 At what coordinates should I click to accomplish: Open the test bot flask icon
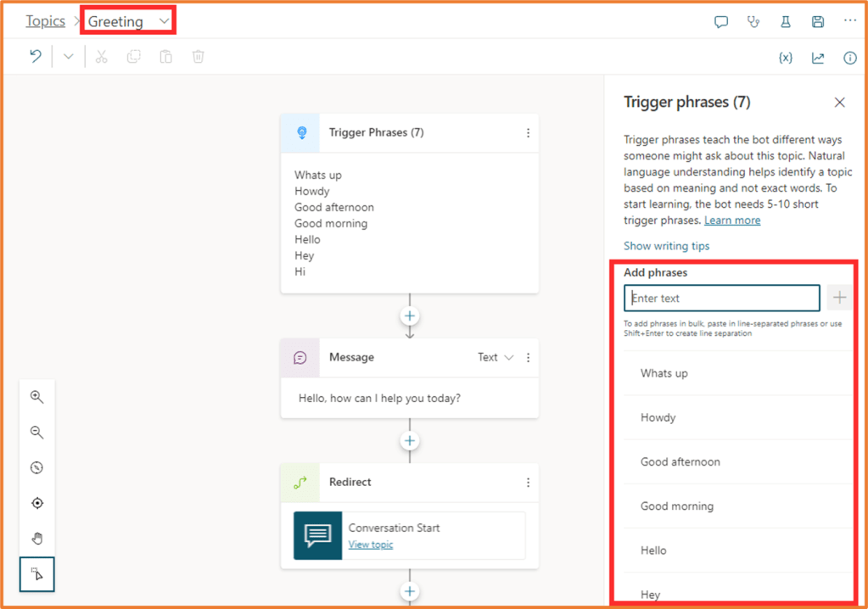point(786,22)
